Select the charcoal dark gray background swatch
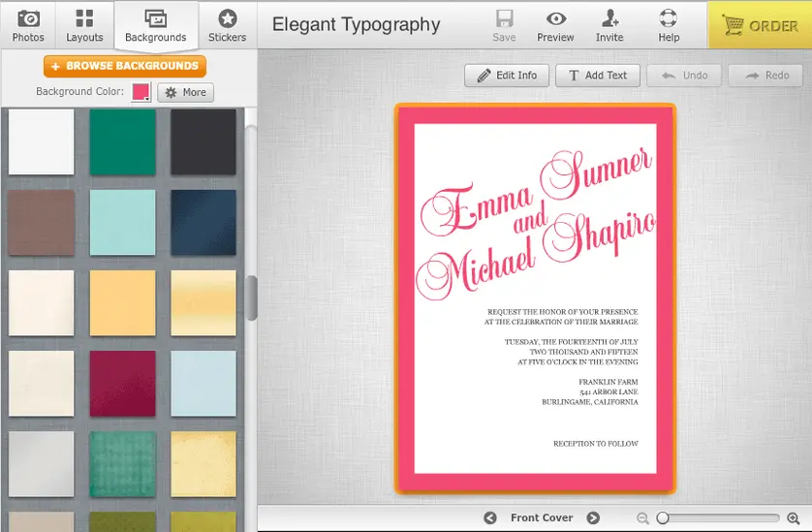Image resolution: width=812 pixels, height=532 pixels. [x=203, y=141]
